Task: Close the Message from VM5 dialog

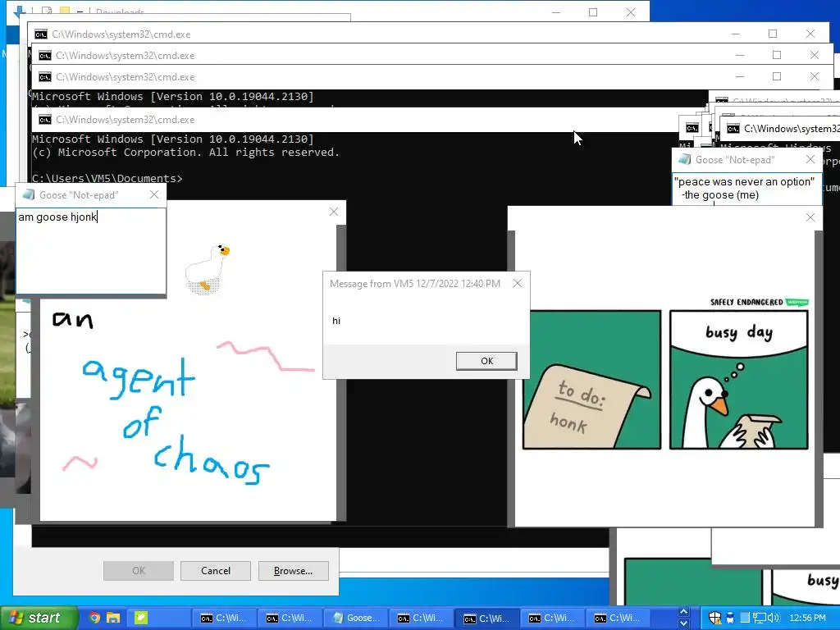Action: (517, 283)
